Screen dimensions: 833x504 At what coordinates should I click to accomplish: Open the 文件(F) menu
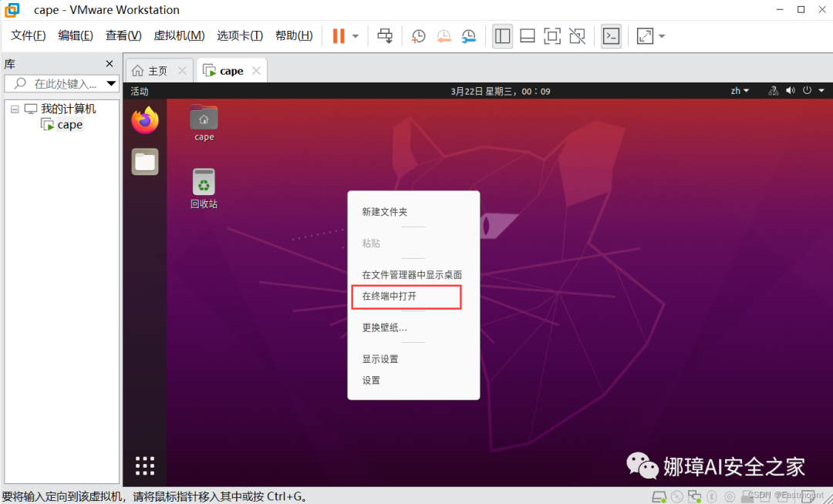pyautogui.click(x=29, y=35)
